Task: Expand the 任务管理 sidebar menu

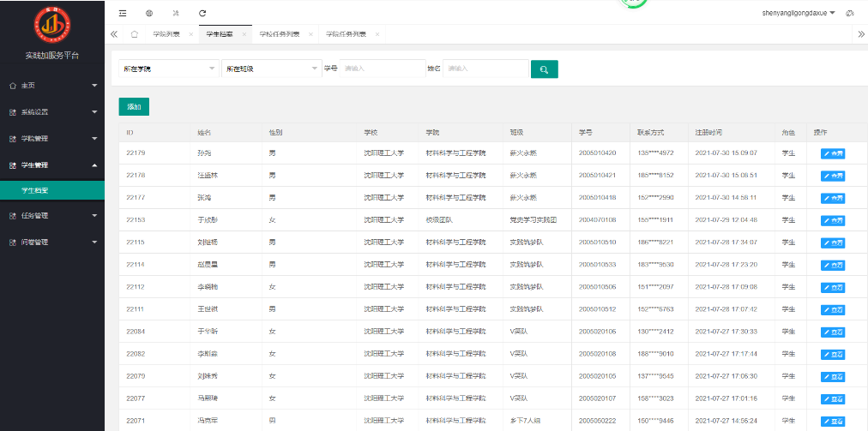Action: click(x=52, y=216)
